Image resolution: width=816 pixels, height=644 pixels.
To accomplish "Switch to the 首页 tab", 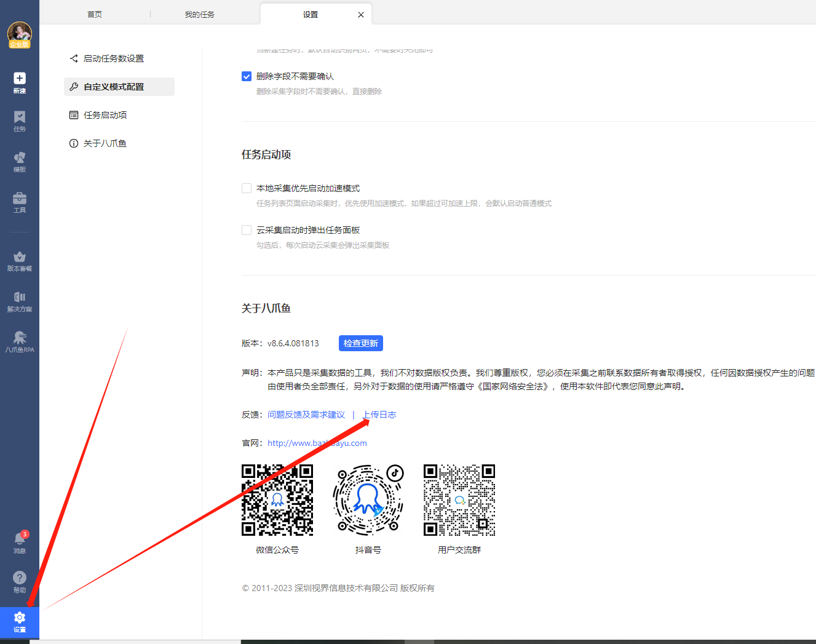I will pyautogui.click(x=95, y=14).
